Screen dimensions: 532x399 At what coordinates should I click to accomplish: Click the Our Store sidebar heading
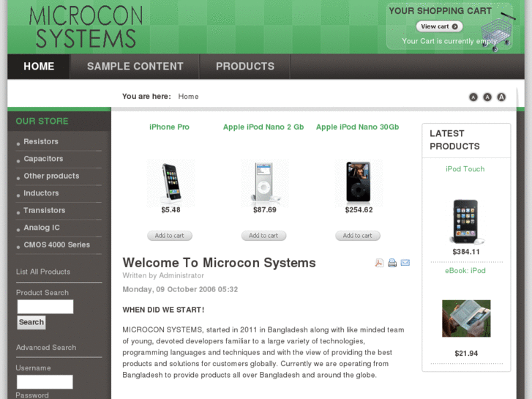pos(42,122)
